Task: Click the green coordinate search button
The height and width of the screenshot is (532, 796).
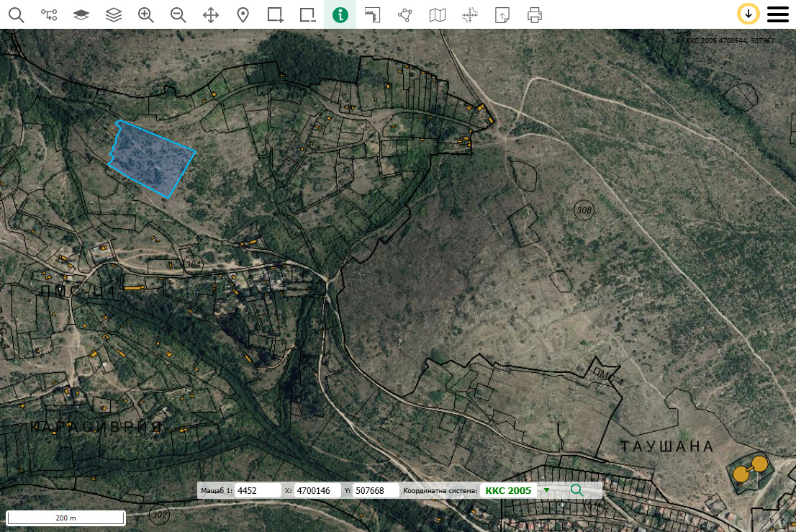Action: (576, 490)
